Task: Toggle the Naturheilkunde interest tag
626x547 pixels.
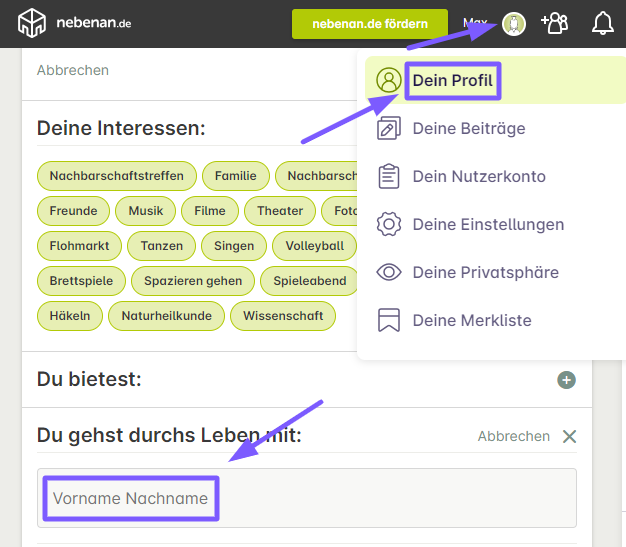Action: pyautogui.click(x=166, y=316)
